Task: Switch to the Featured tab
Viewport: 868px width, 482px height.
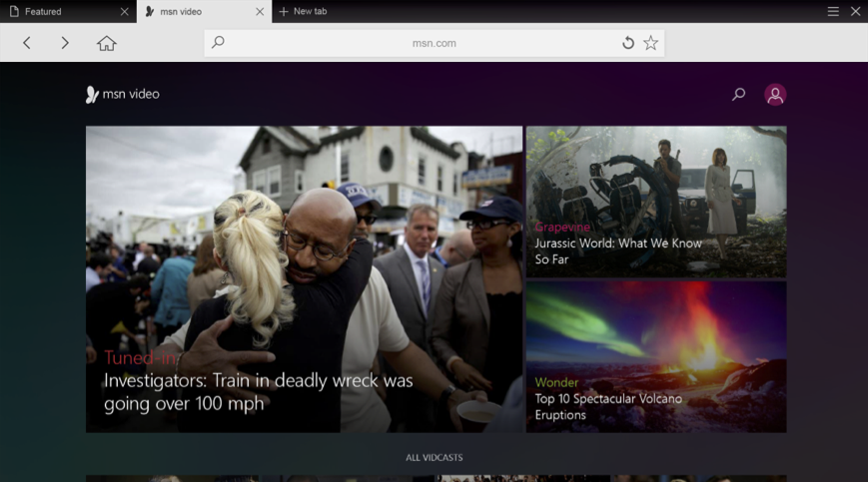Action: [60, 12]
